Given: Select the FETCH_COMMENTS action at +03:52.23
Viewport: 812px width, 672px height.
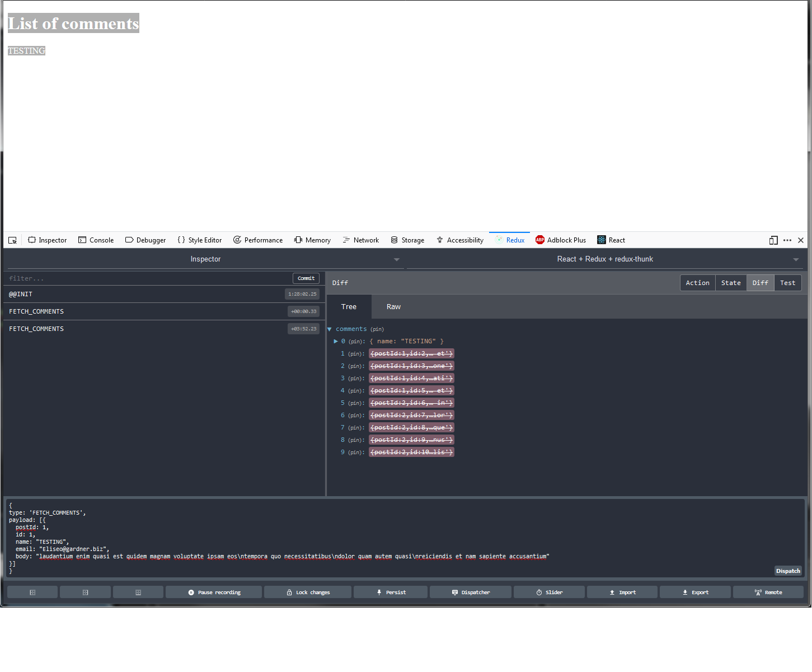Looking at the screenshot, I should pos(164,329).
